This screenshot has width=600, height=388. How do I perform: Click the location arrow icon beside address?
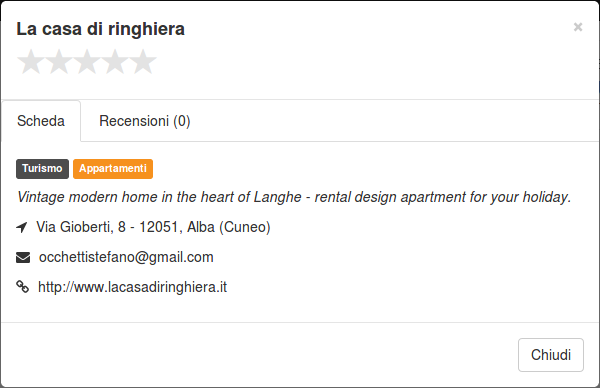[x=22, y=227]
